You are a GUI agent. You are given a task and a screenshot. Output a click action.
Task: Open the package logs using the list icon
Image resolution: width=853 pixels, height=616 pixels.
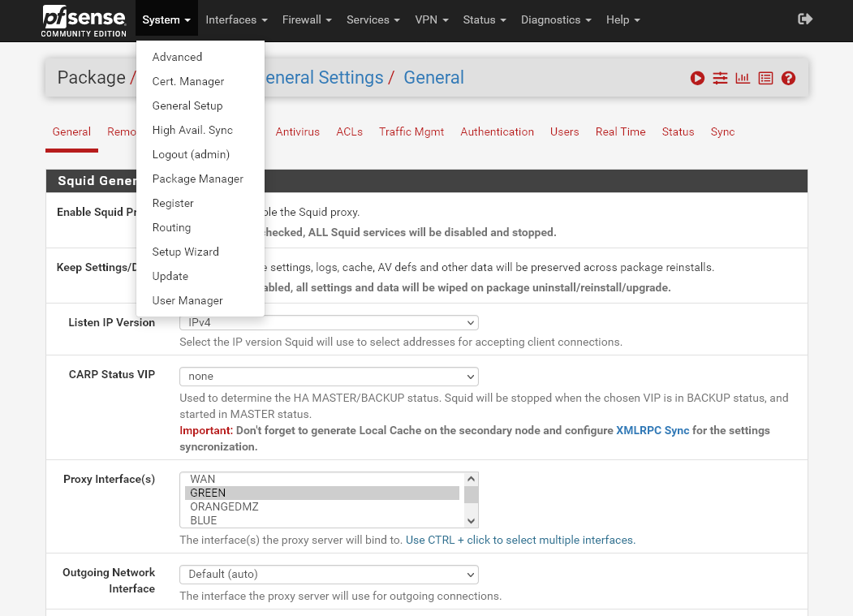[x=765, y=78]
